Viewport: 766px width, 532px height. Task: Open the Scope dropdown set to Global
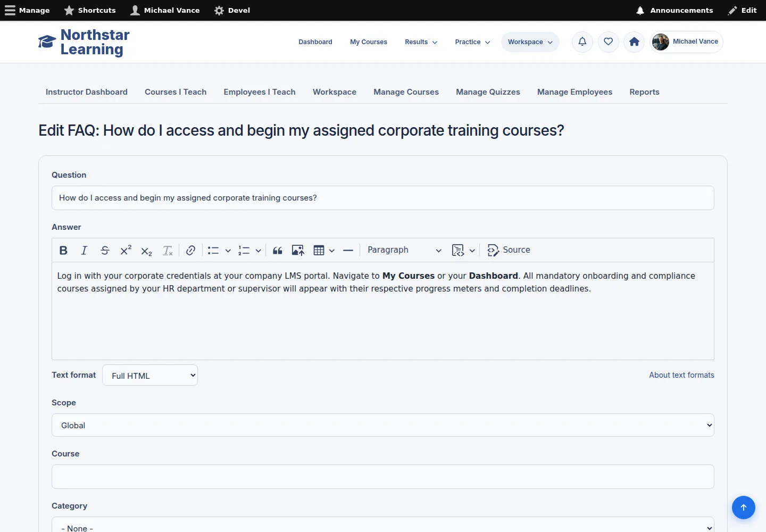[x=383, y=425]
